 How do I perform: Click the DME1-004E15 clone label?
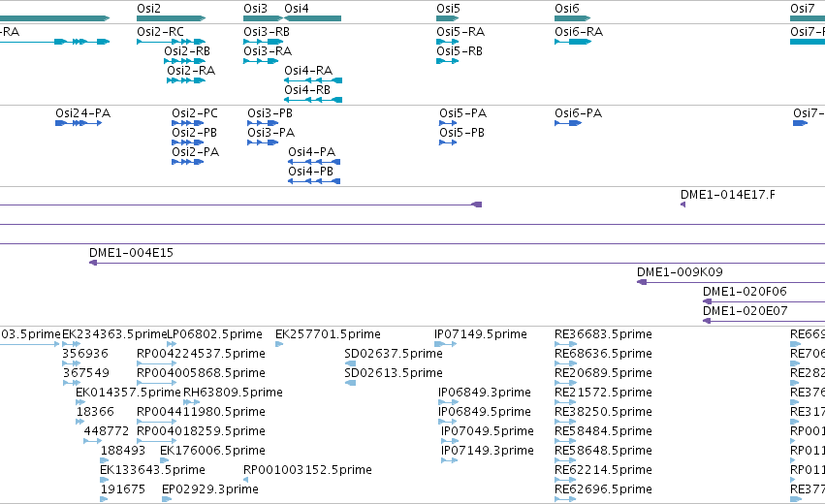[x=131, y=253]
